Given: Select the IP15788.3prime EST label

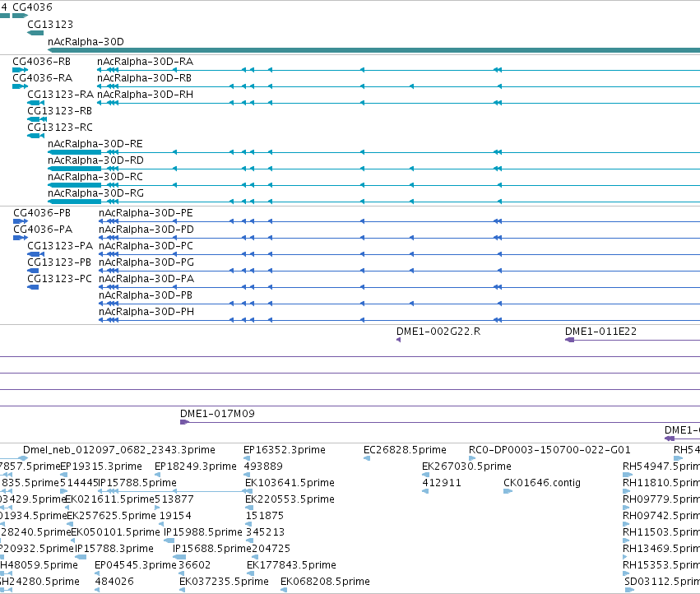Looking at the screenshot, I should click(x=114, y=549).
